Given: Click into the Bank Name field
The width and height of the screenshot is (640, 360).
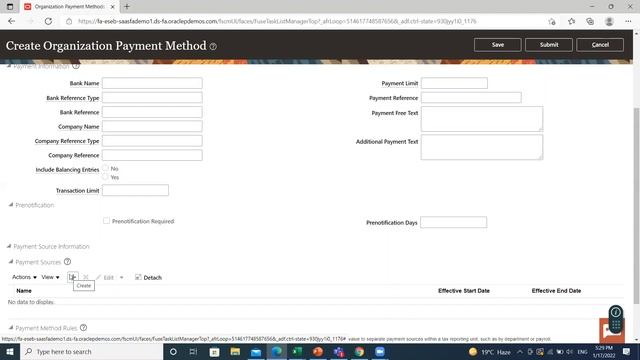Looking at the screenshot, I should pos(152,83).
